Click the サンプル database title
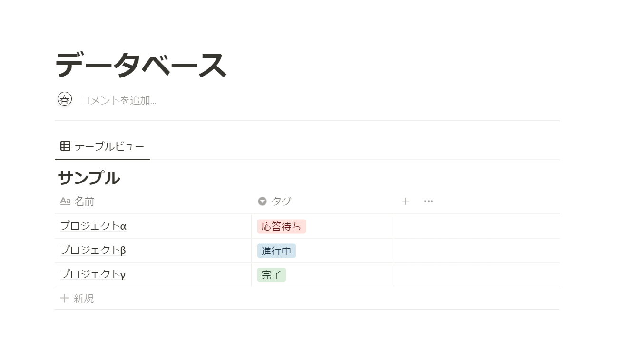627x364 pixels. point(89,178)
